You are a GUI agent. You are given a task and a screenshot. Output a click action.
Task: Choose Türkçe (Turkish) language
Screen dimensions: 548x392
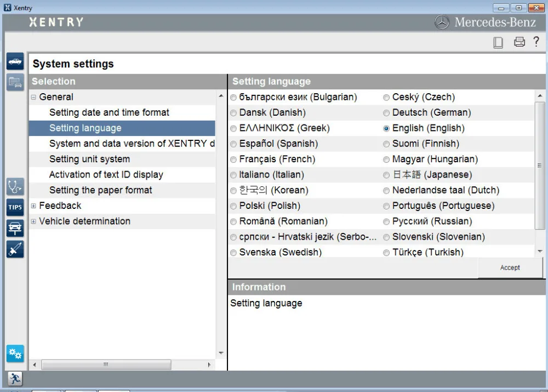[386, 253]
